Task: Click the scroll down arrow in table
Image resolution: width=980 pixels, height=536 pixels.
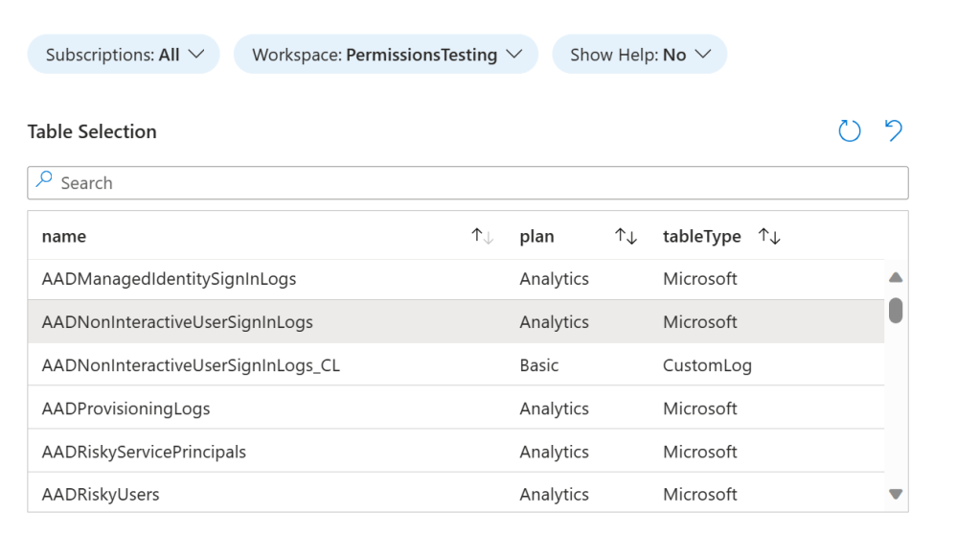Action: tap(896, 494)
